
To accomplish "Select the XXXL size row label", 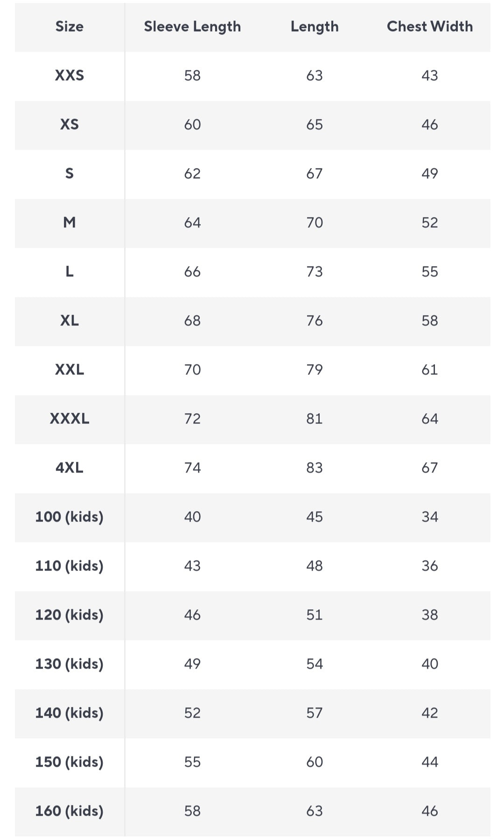I will 70,419.
